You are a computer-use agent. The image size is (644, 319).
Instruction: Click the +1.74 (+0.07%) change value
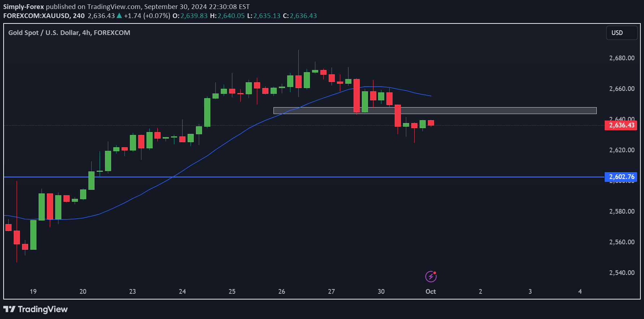pos(147,16)
